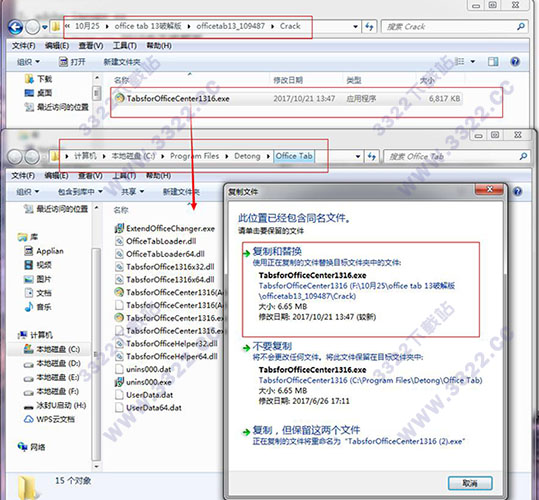Screen dimensions: 539x500
Task: Open 库 in navigation pane
Action: (28, 237)
